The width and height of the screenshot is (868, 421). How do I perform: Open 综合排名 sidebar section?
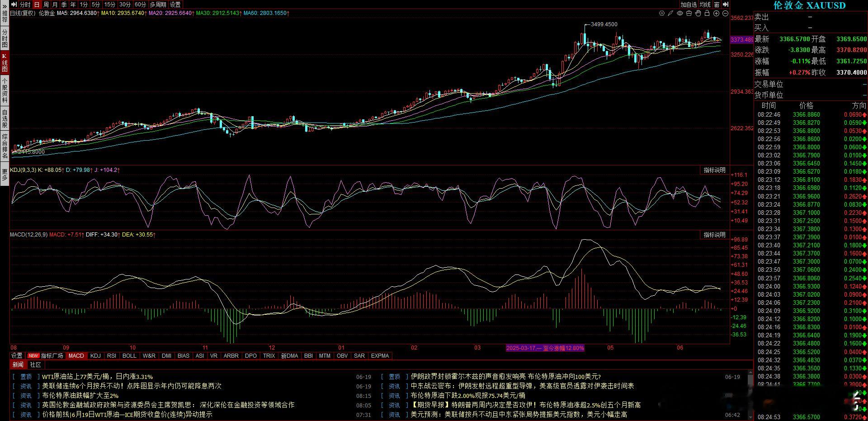5,146
